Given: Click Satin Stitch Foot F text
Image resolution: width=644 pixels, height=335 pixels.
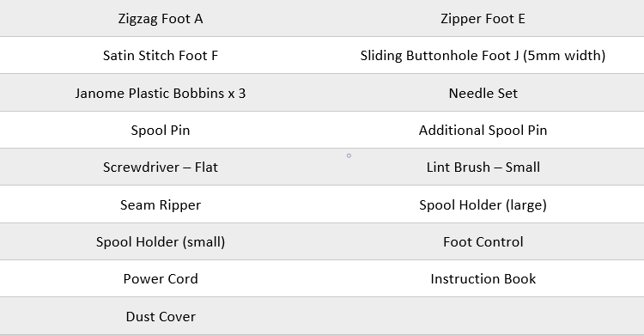Looking at the screenshot, I should click(x=161, y=56).
